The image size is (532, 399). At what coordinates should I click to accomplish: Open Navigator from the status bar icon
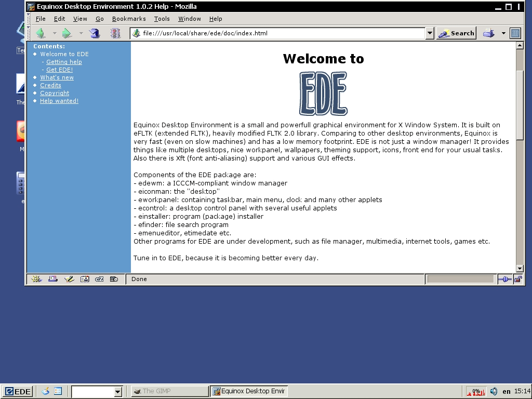(36, 279)
